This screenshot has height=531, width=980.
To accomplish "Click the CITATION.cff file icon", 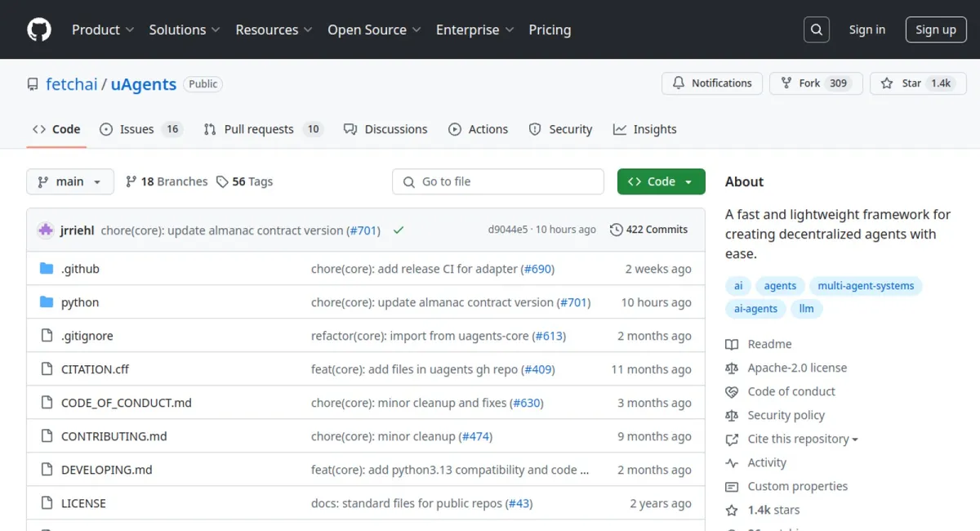I will [47, 369].
